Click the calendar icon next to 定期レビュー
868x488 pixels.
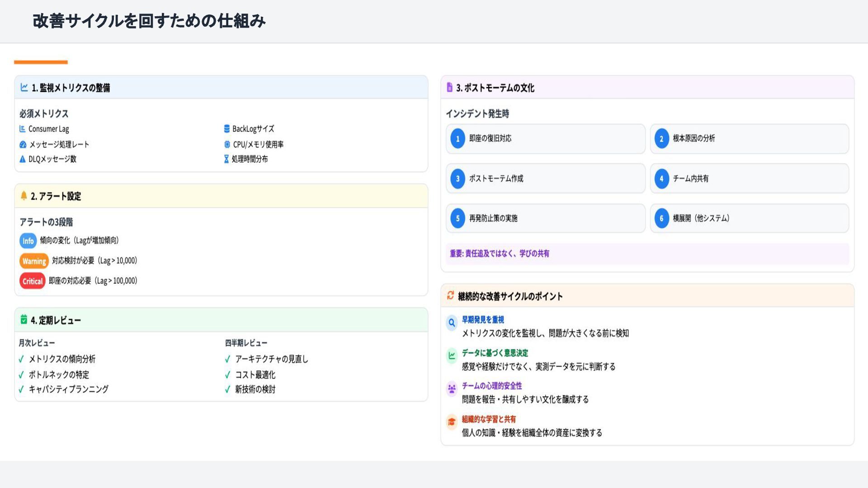coord(24,319)
